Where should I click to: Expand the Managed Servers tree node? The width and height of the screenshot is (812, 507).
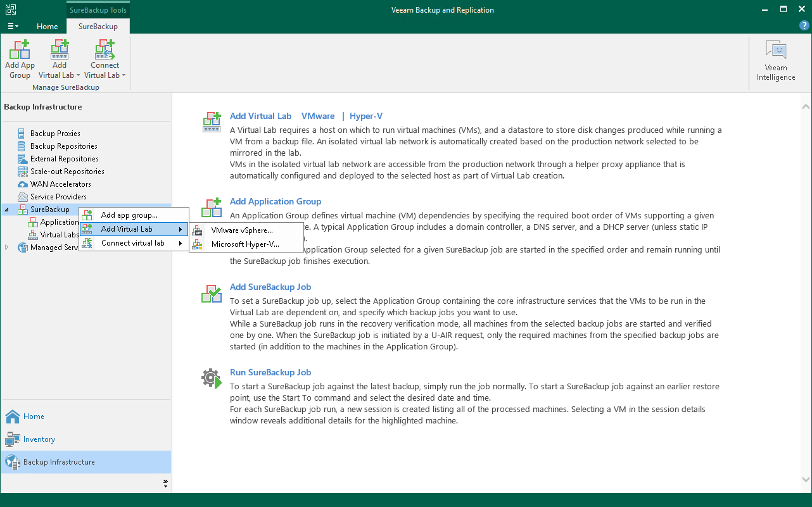(x=7, y=247)
